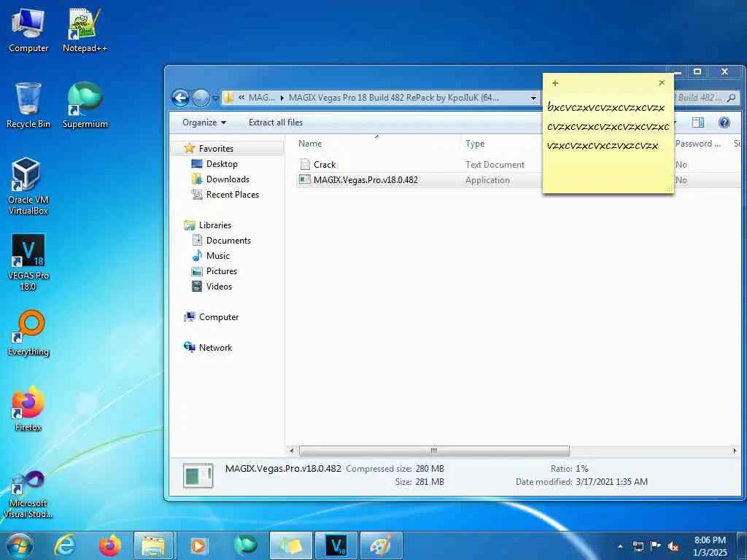Click Explorer's Forward arrow button
Viewport: 747px width, 560px height.
(x=201, y=98)
